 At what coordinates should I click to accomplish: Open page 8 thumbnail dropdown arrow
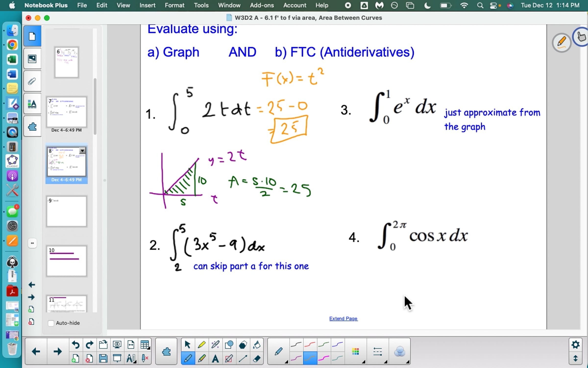[82, 151]
